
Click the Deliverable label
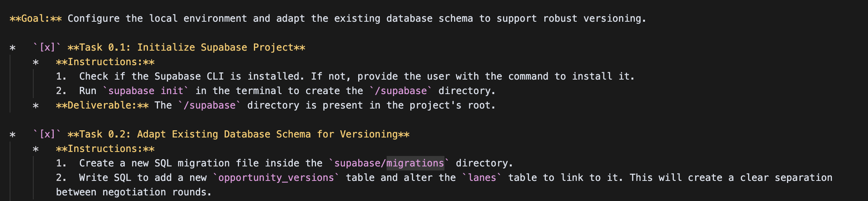click(x=103, y=105)
